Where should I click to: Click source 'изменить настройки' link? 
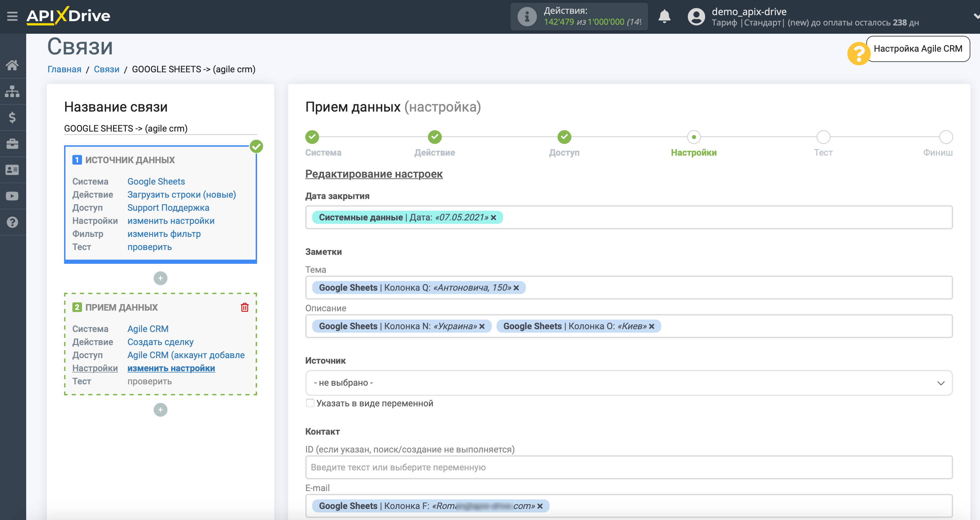171,221
